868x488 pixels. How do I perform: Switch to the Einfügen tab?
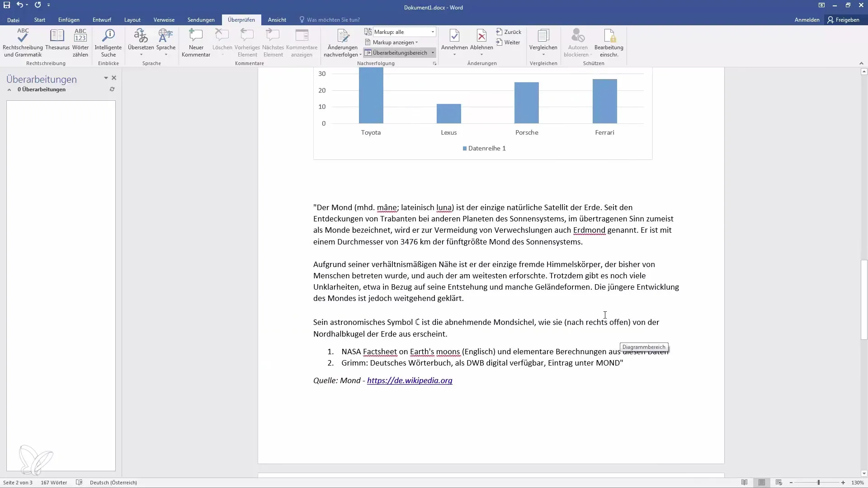click(69, 20)
